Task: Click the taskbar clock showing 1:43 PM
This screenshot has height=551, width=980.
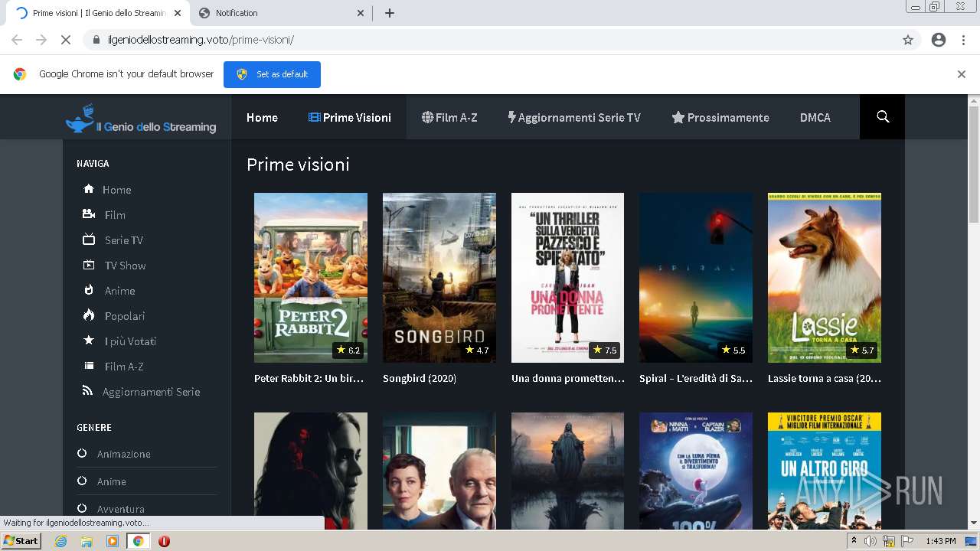Action: coord(940,541)
